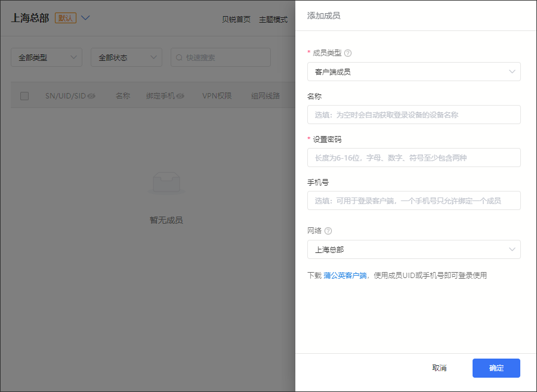Click the help icon beside 网络 label
The width and height of the screenshot is (537, 392).
coord(328,231)
